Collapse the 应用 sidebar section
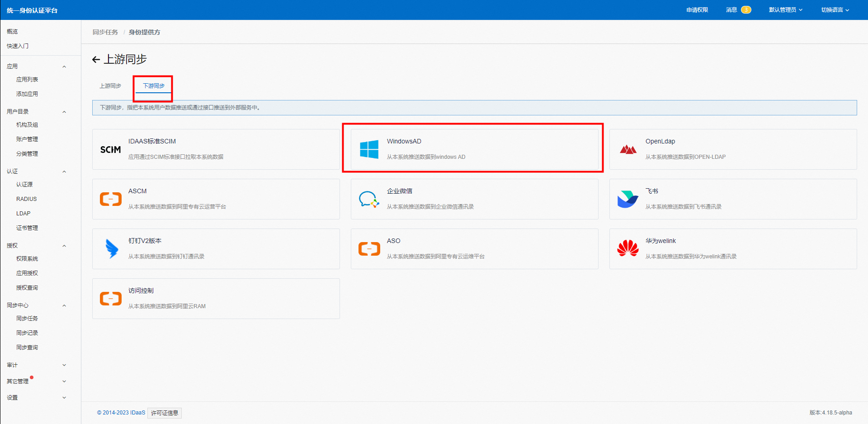868x424 pixels. pyautogui.click(x=64, y=67)
